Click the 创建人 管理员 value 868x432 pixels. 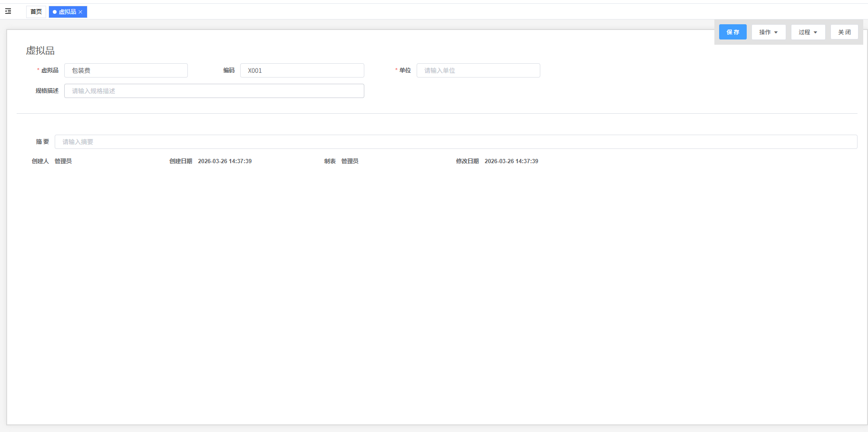coord(63,161)
